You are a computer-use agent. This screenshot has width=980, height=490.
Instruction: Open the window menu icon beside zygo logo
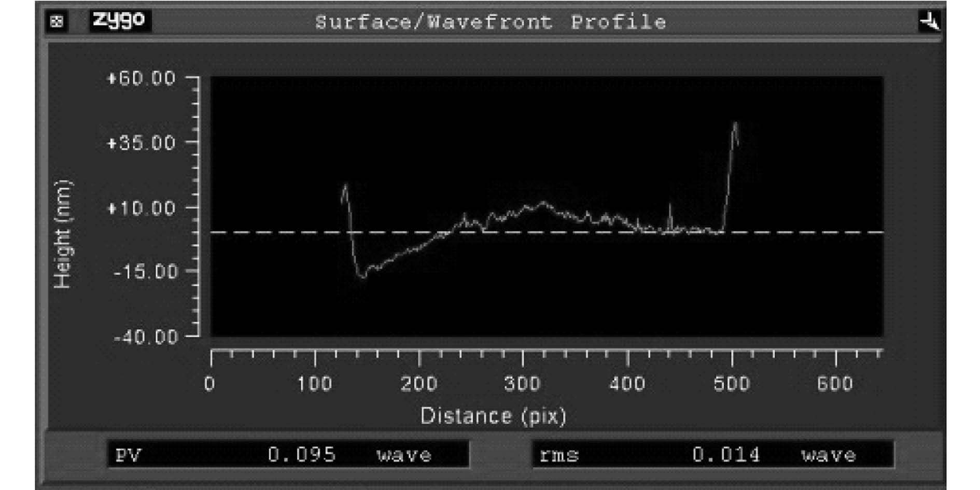point(57,22)
